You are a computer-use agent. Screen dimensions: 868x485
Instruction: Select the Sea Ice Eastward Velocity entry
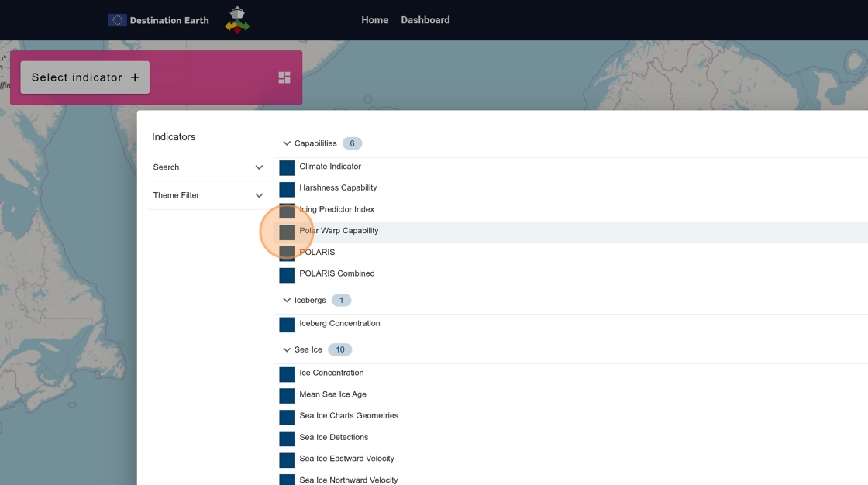(346, 459)
